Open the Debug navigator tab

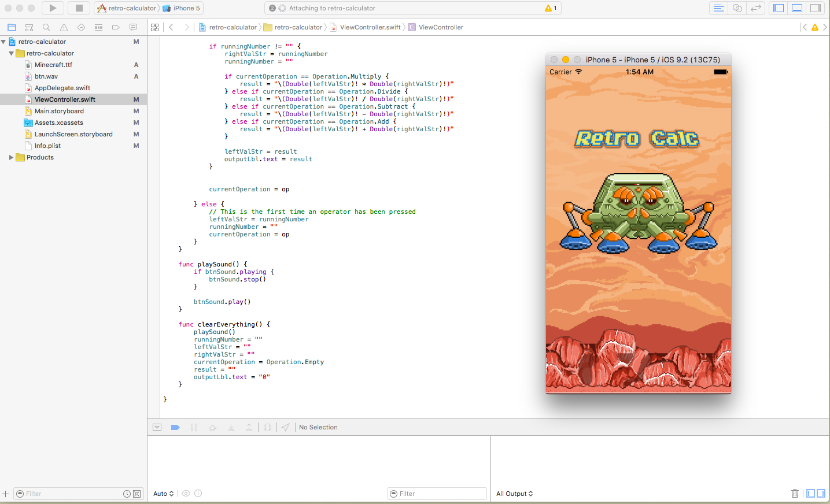[98, 27]
